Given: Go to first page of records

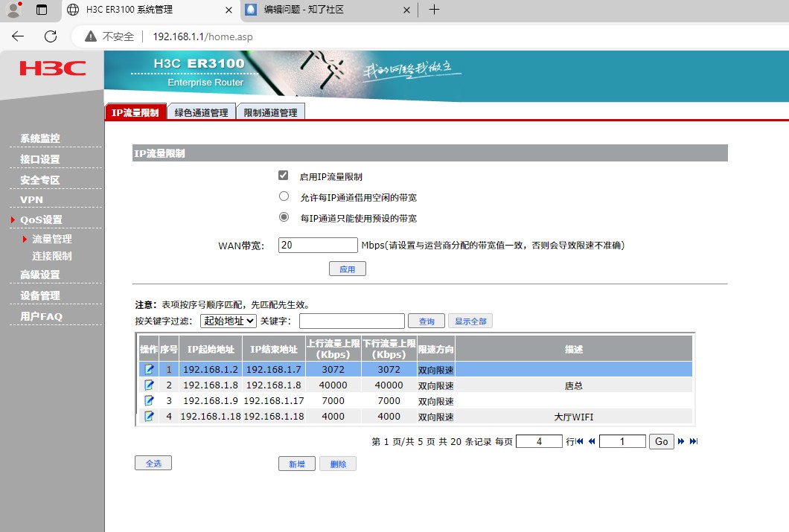Looking at the screenshot, I should click(x=580, y=441).
